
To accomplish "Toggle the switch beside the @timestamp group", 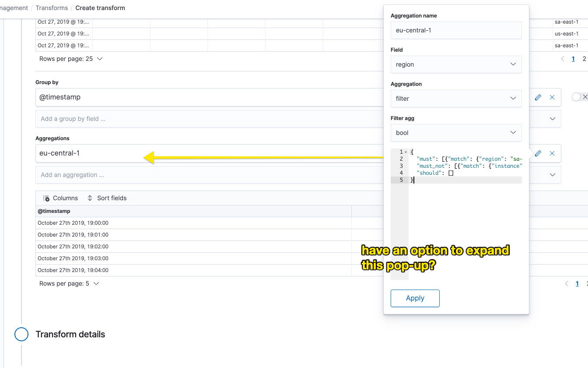I will [580, 97].
